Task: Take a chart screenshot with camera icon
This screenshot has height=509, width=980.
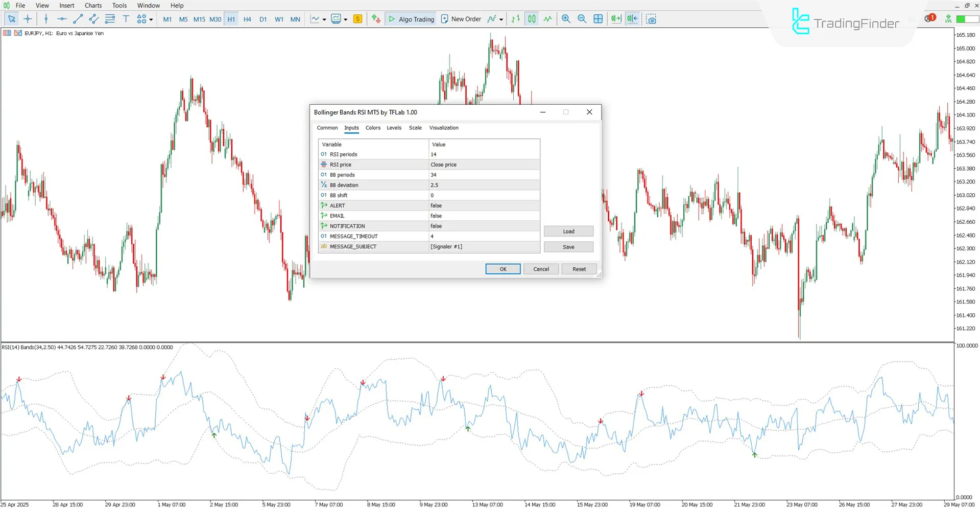Action: coord(651,19)
